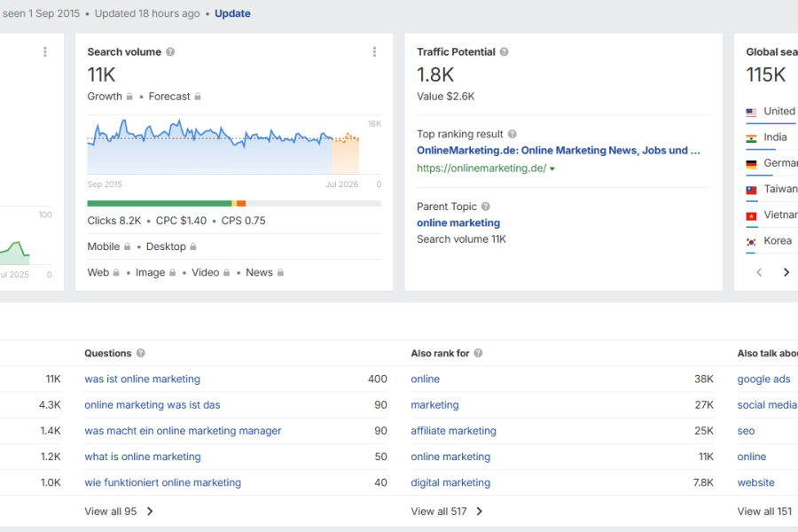Click the View all 517 chevron arrow
This screenshot has height=532, width=798.
tap(480, 511)
